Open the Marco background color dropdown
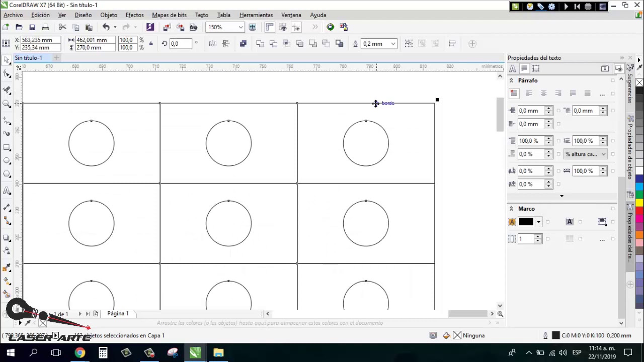644x362 pixels. tap(538, 222)
